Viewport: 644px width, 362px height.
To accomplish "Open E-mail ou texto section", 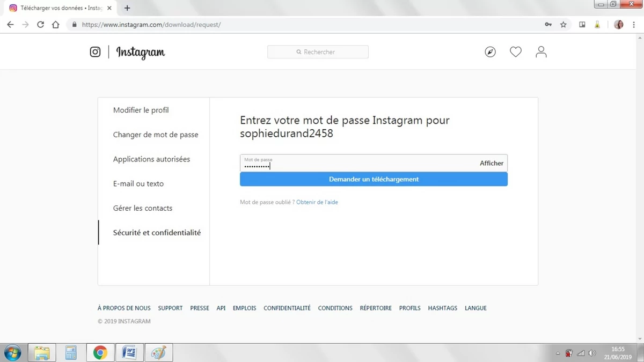I will (138, 183).
